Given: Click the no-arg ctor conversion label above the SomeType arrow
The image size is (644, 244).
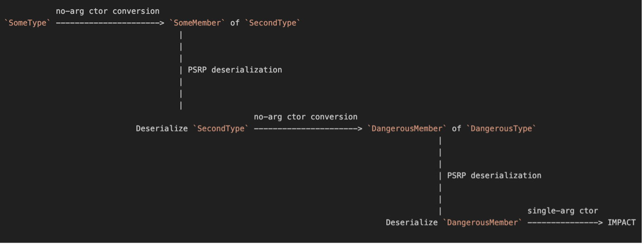Looking at the screenshot, I should pyautogui.click(x=107, y=11).
